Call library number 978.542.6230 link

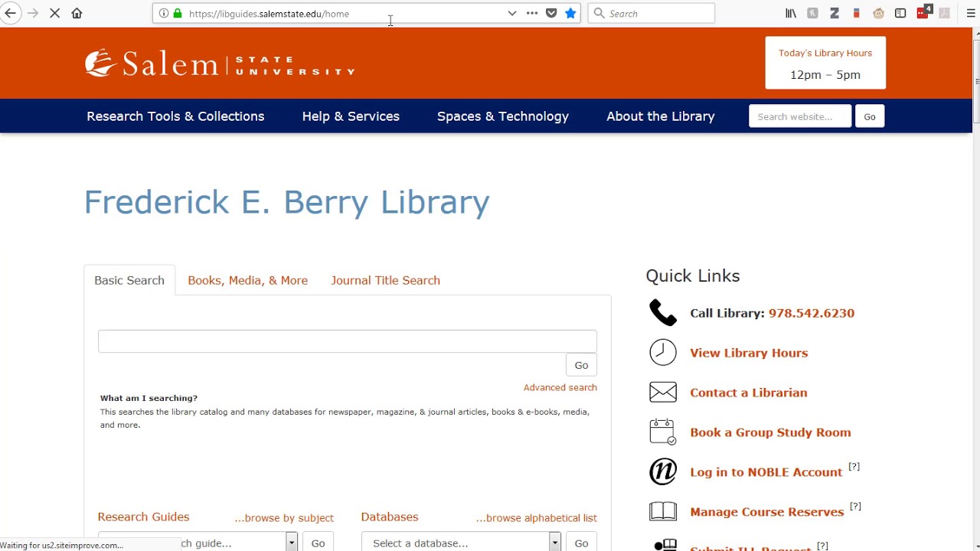click(812, 313)
